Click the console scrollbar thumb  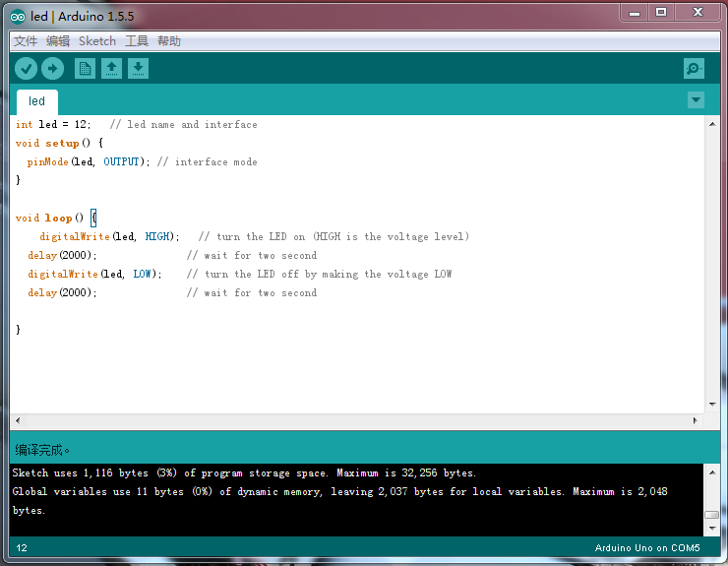[x=712, y=515]
